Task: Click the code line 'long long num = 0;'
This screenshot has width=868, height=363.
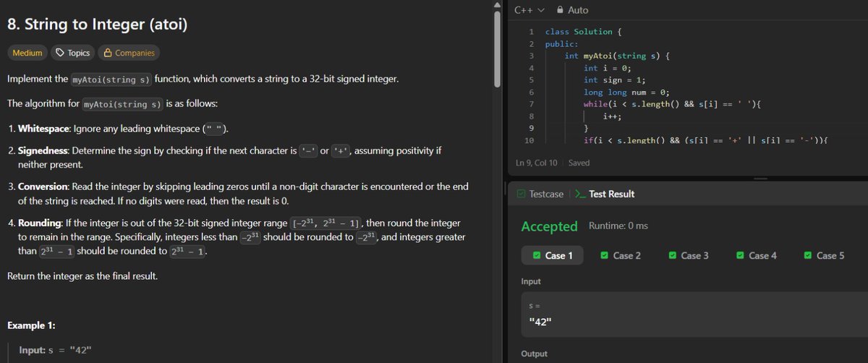Action: pos(626,92)
